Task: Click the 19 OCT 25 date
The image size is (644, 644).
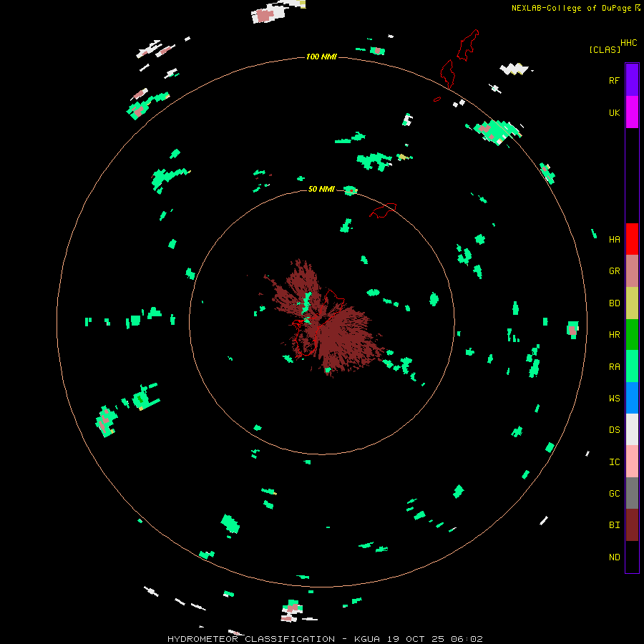Action: (416, 639)
